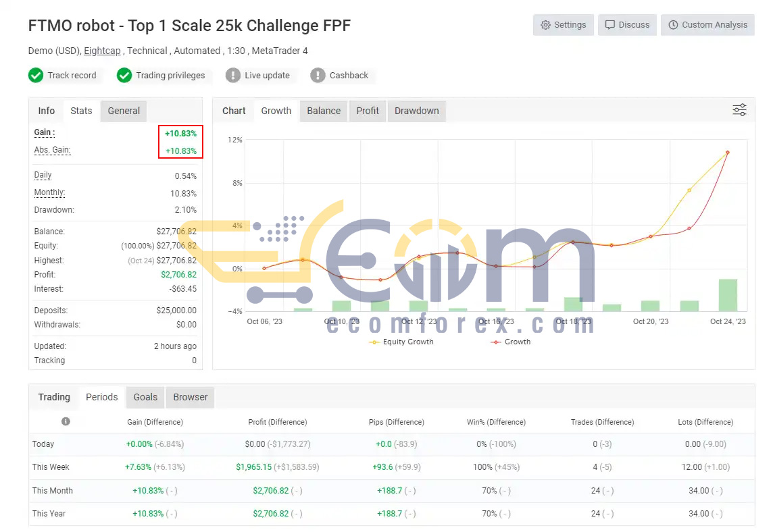Click the Updated 2 hours ago text

175,346
